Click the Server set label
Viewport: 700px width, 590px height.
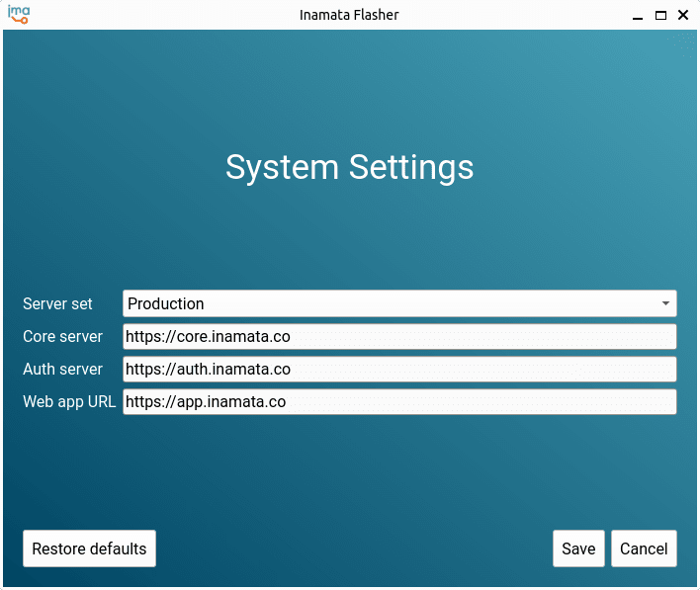(57, 304)
